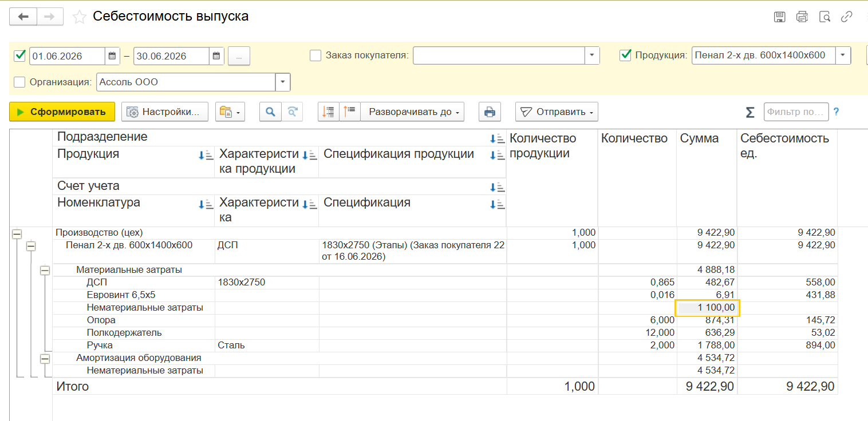Click the Фильтр по... search field
The height and width of the screenshot is (421, 868).
(x=796, y=112)
